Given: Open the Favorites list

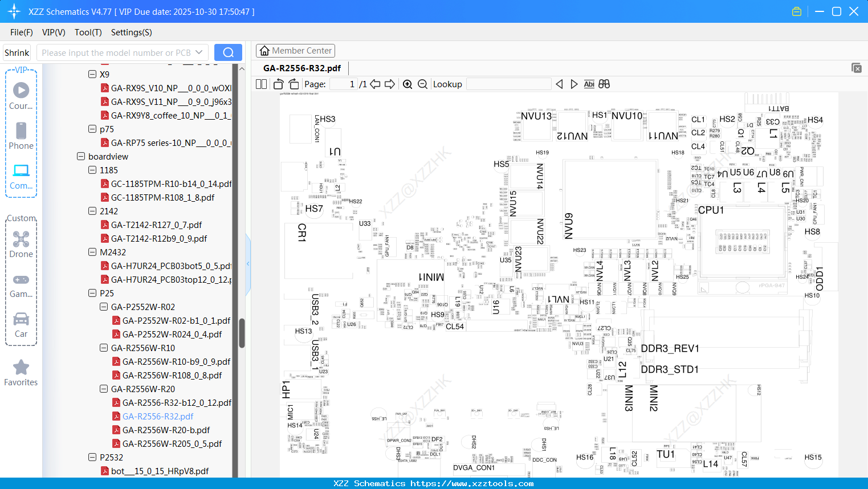Looking at the screenshot, I should [x=21, y=373].
